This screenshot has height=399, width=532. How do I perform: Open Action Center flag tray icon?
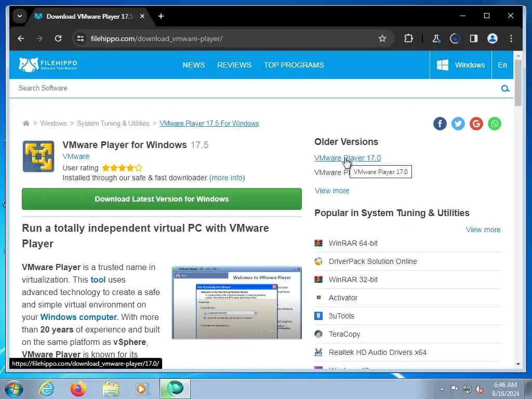tap(454, 389)
